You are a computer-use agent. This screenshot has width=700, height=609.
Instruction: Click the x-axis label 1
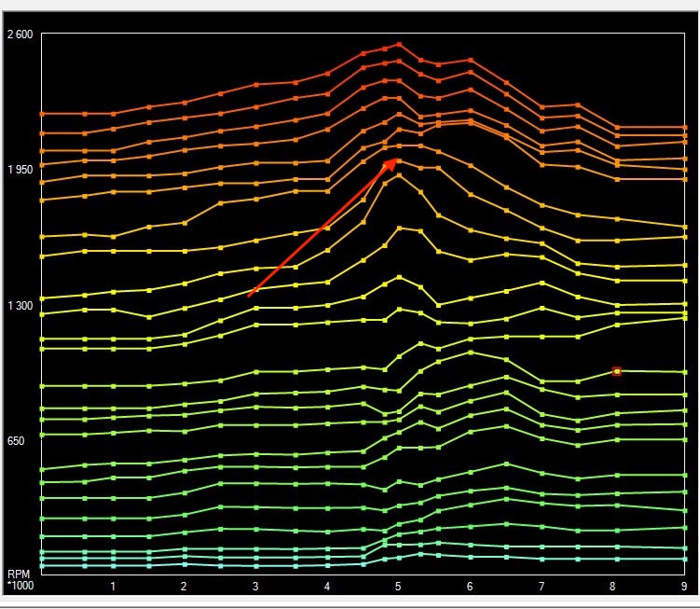click(113, 587)
